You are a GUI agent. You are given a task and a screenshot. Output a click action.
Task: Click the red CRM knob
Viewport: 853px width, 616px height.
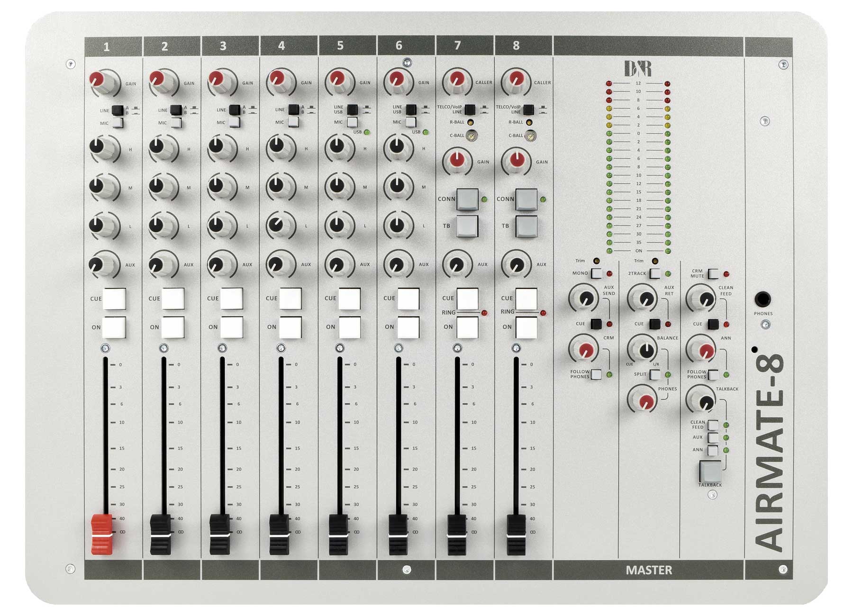584,349
